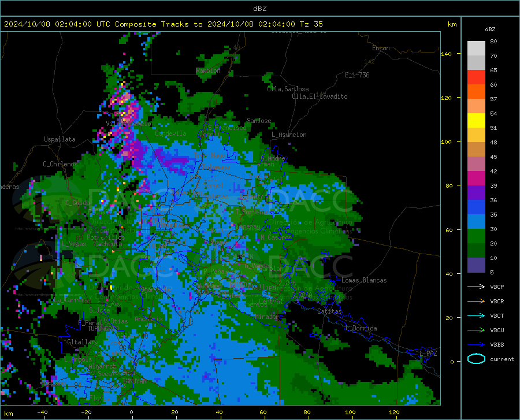Click the 'E_1-736' map label
Image resolution: width=520 pixels, height=420 pixels.
357,75
